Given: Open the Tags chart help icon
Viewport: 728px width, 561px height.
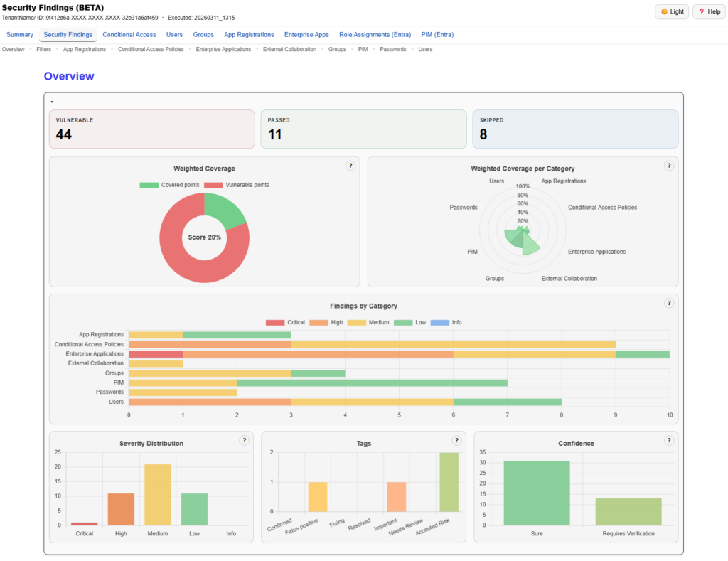Looking at the screenshot, I should point(457,440).
